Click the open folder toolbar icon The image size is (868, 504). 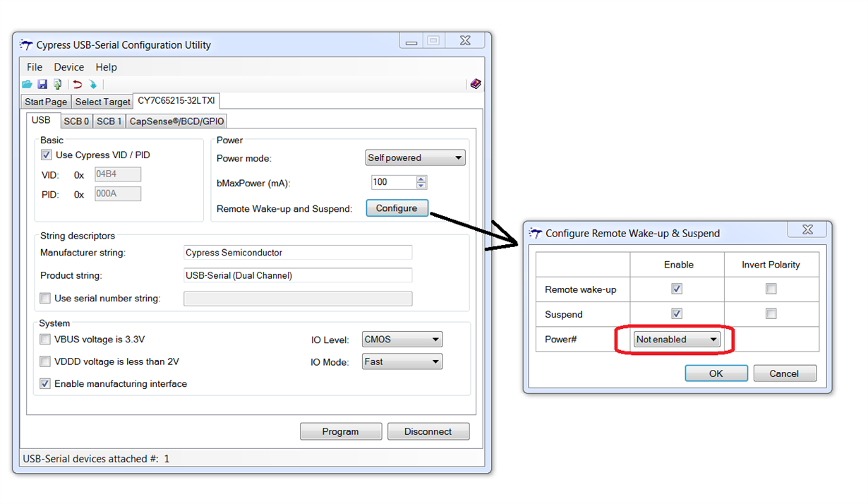coord(28,84)
